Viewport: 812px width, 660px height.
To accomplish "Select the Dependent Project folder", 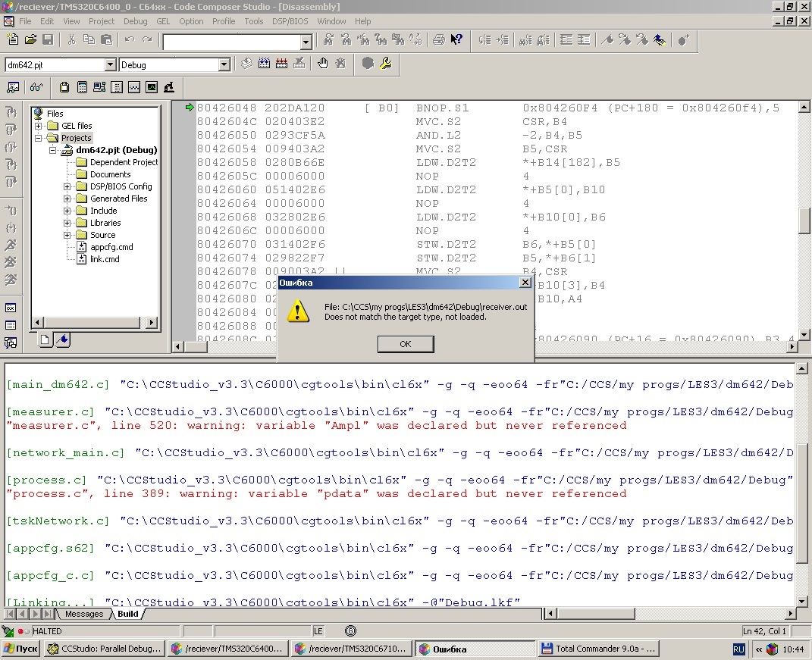I will [x=124, y=162].
